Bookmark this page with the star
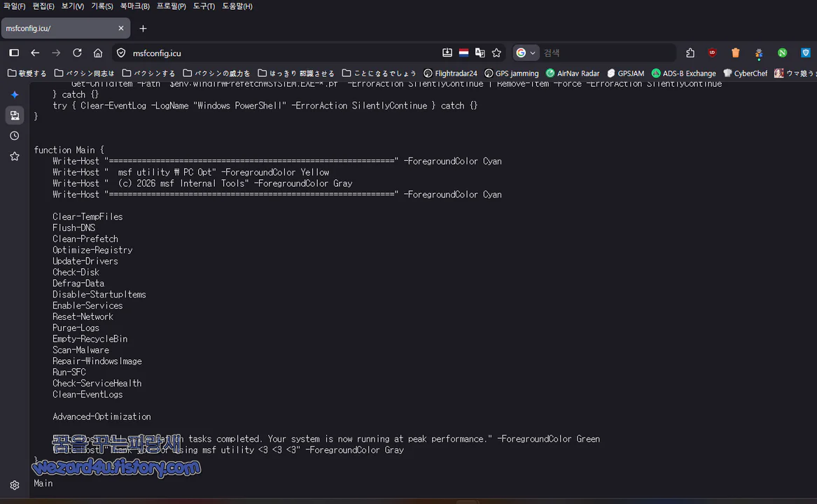Image resolution: width=817 pixels, height=504 pixels. click(496, 52)
